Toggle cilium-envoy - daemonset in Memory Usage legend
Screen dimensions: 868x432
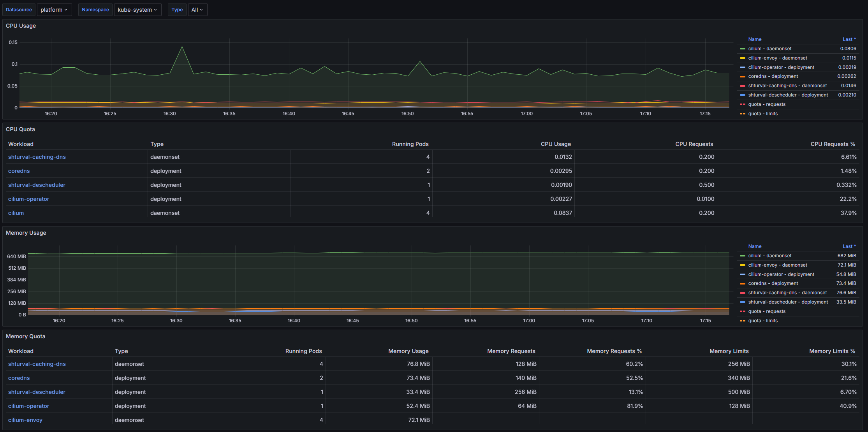tap(778, 265)
